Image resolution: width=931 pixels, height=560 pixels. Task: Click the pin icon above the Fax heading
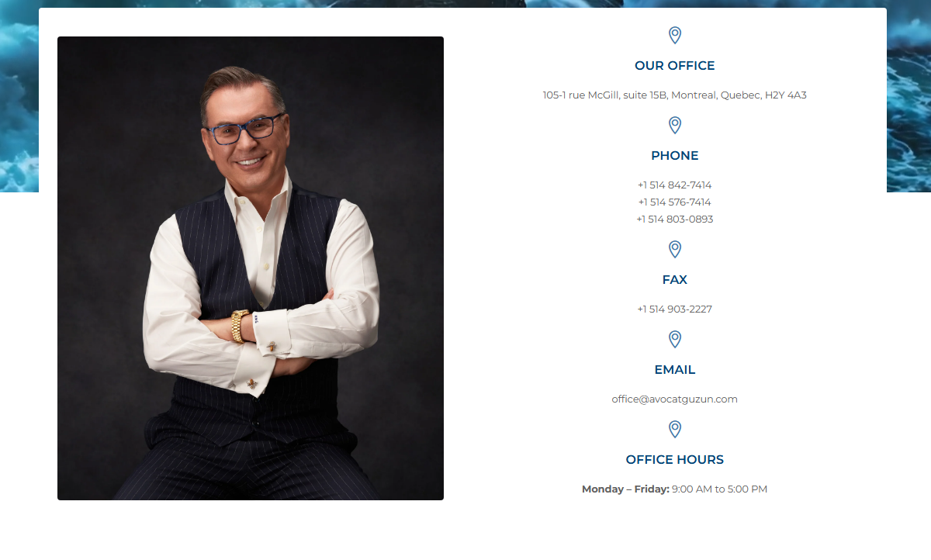pyautogui.click(x=675, y=250)
